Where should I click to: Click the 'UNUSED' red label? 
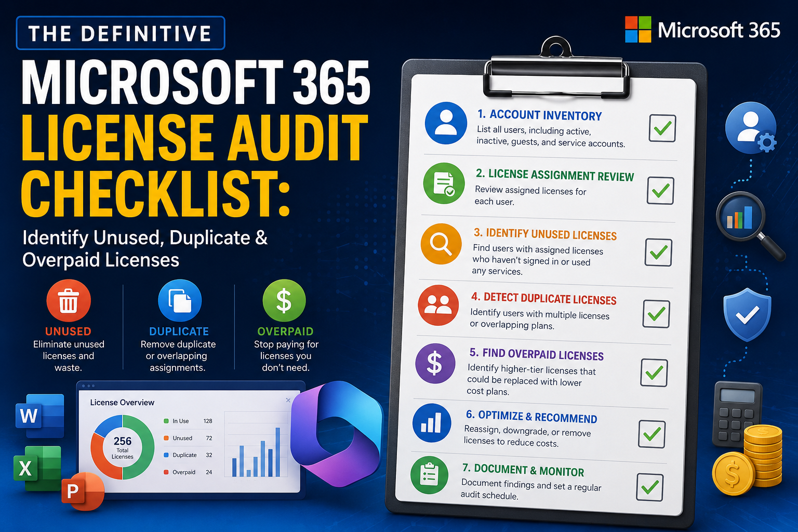[68, 331]
